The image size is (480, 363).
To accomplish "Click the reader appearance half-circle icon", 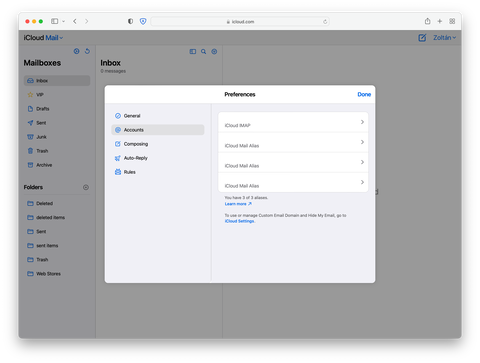I will 130,21.
